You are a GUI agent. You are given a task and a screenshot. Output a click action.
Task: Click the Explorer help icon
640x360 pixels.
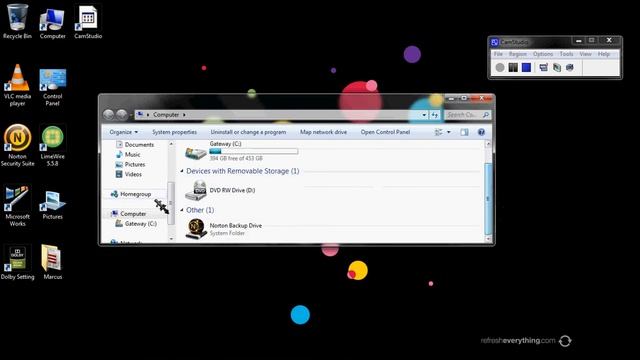coord(481,132)
